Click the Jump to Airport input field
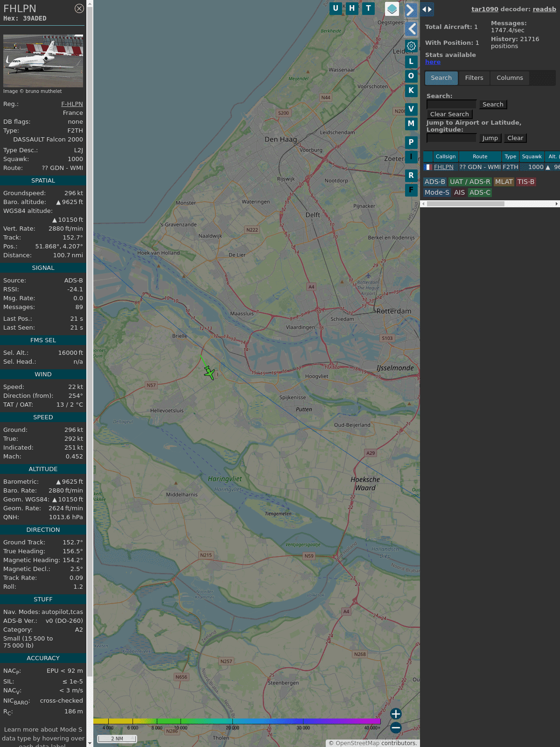 click(451, 138)
